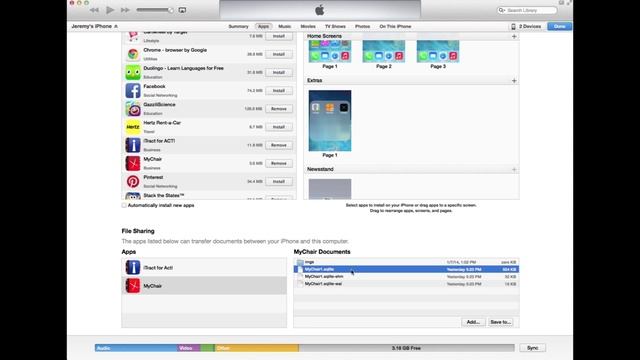Image resolution: width=640 pixels, height=360 pixels.
Task: Click the Pinterest app icon
Action: click(x=133, y=181)
